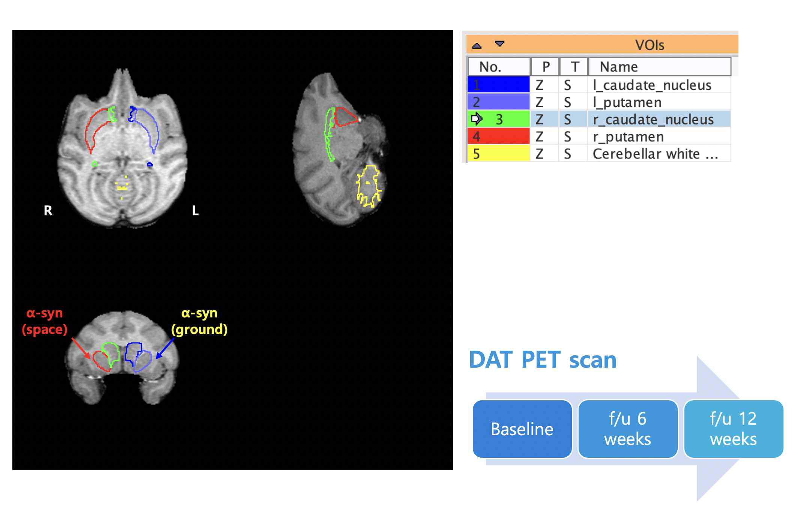Click the α-syn (space) red label
The width and height of the screenshot is (812, 517).
tap(45, 321)
